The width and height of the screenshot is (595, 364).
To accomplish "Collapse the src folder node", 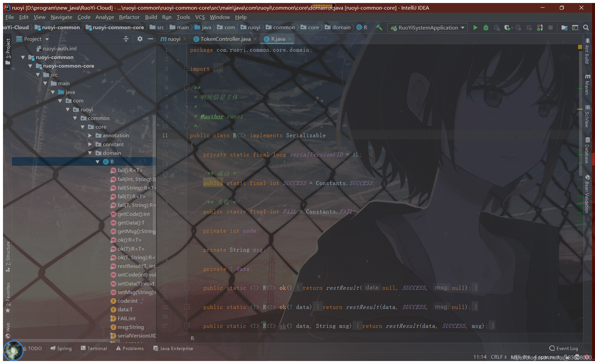I will pyautogui.click(x=38, y=75).
